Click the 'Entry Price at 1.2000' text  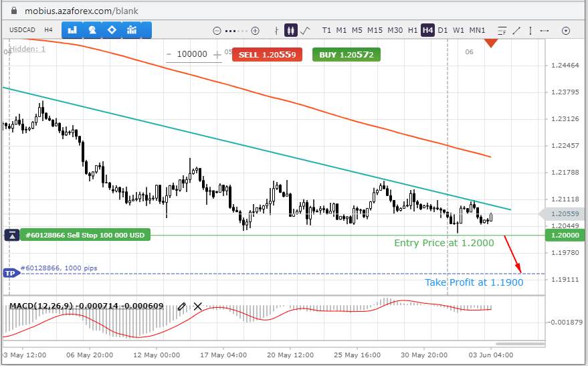pos(444,243)
